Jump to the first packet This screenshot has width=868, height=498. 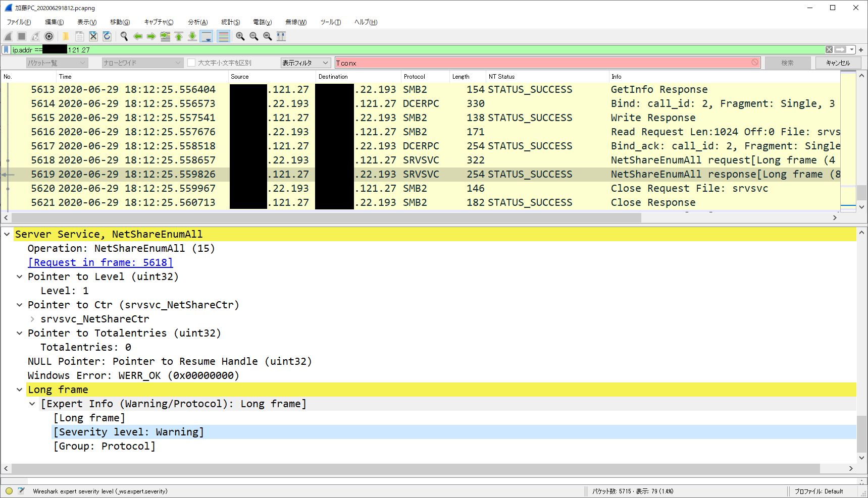tap(179, 36)
